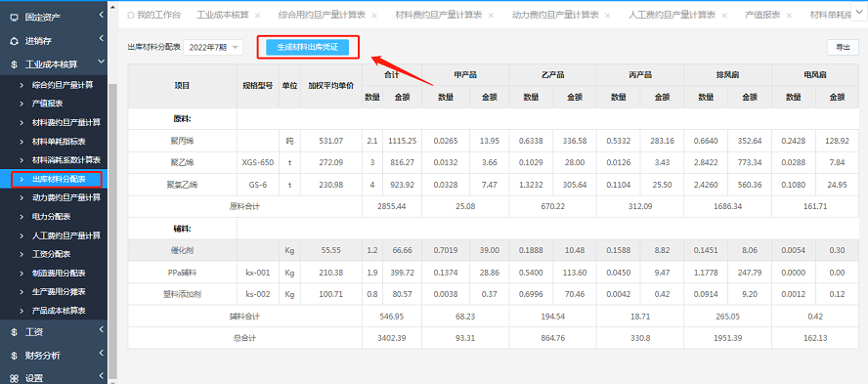
Task: Click the 进销存 sidebar icon
Action: pyautogui.click(x=15, y=41)
